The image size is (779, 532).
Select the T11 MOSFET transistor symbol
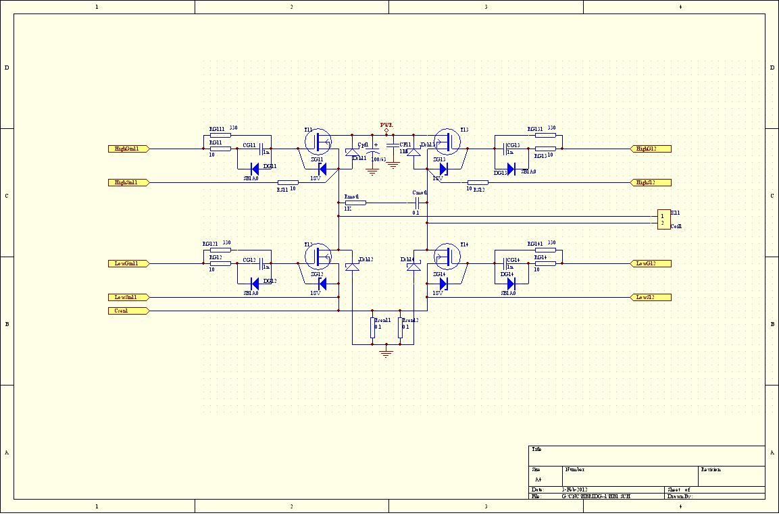pos(318,142)
